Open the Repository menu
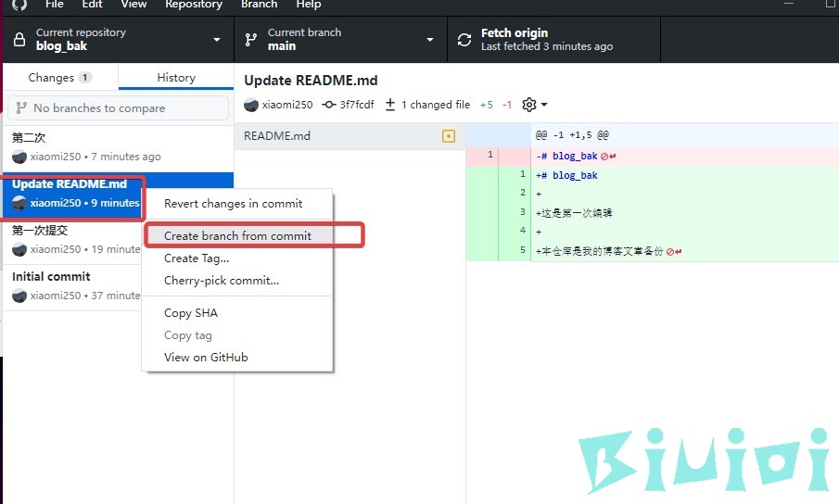Image resolution: width=839 pixels, height=504 pixels. (x=193, y=5)
